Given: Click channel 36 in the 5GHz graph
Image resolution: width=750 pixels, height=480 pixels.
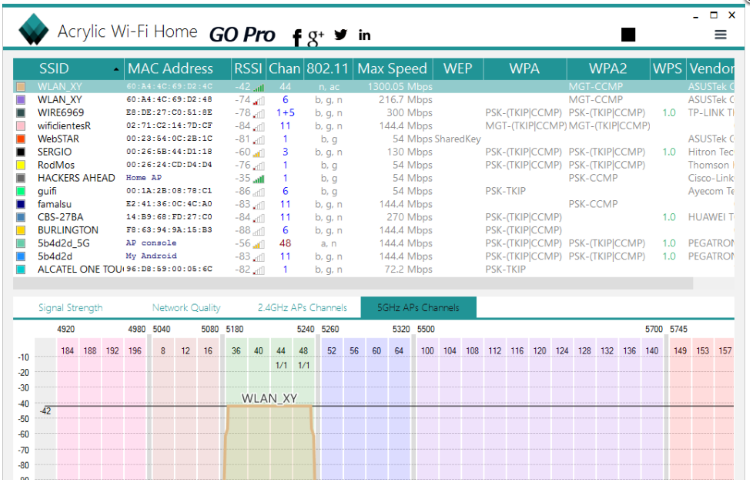Looking at the screenshot, I should [x=236, y=350].
